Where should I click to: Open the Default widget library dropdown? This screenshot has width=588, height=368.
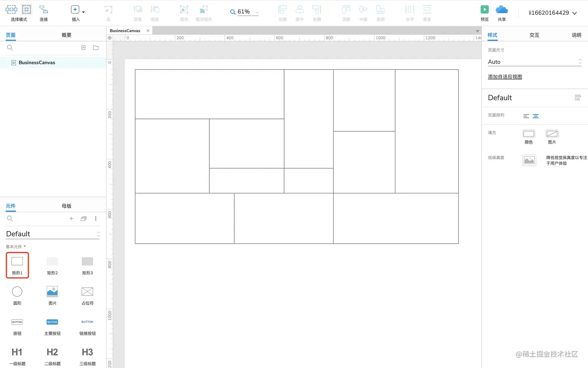(53, 234)
